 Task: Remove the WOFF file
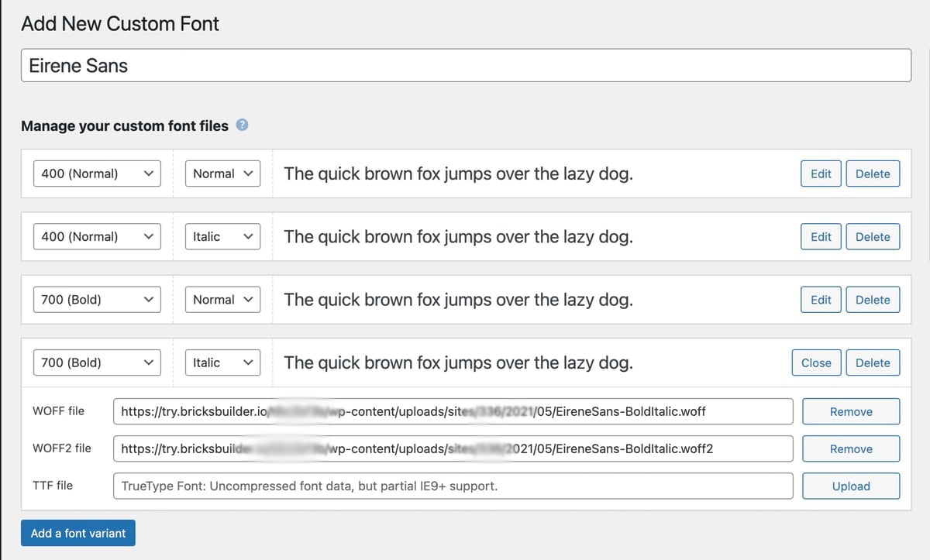tap(851, 411)
